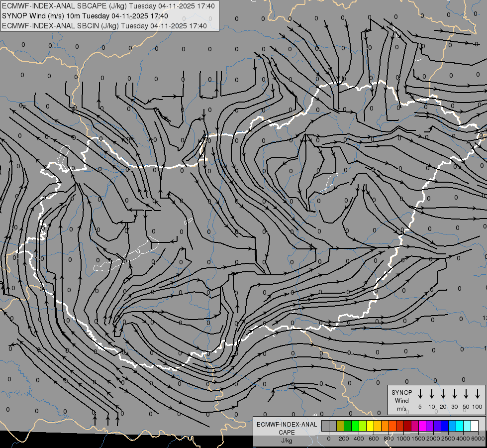Select the dark red swatch right of 1000
The width and height of the screenshot is (487, 448).
pos(408,426)
